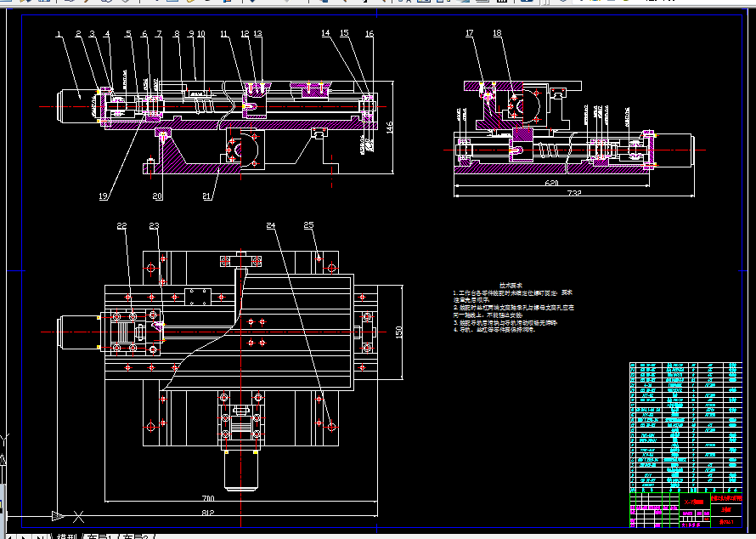756x539 pixels.
Task: Click part callout number 25
Action: pyautogui.click(x=308, y=224)
